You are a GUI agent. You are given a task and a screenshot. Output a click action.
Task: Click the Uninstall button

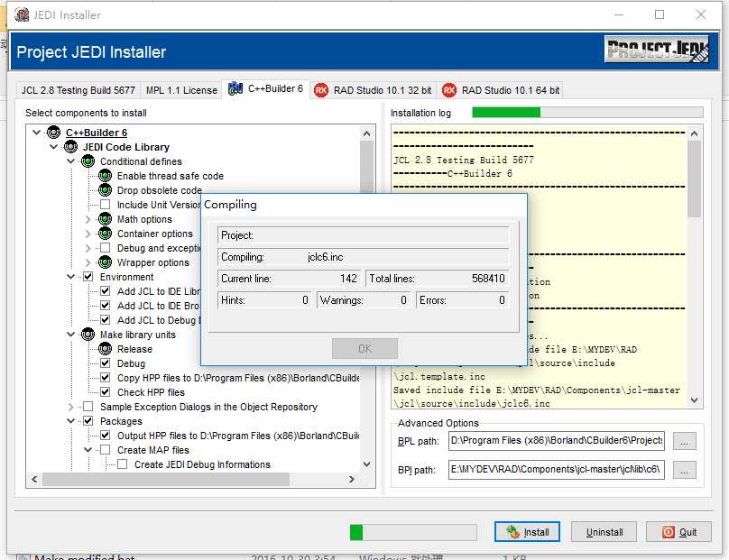click(604, 532)
